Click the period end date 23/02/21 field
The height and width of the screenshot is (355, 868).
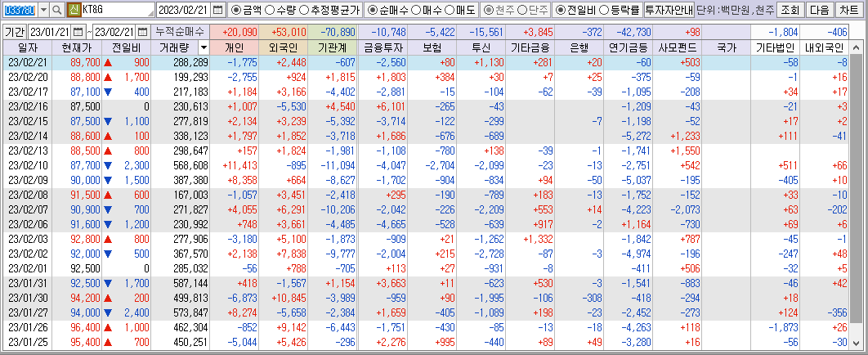click(115, 32)
